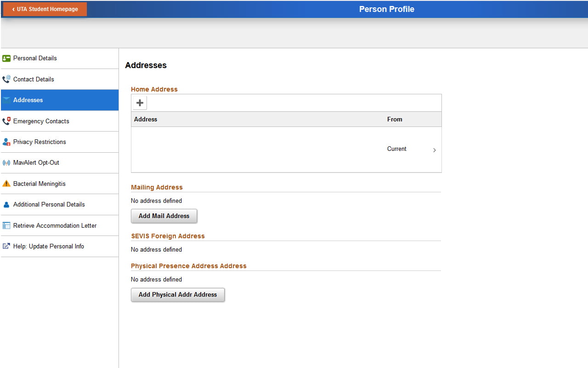Click the Retrieve Accommodation Letter icon

point(6,225)
